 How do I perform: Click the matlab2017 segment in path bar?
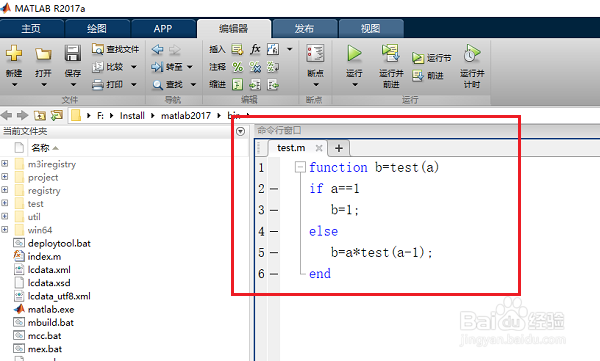point(186,116)
